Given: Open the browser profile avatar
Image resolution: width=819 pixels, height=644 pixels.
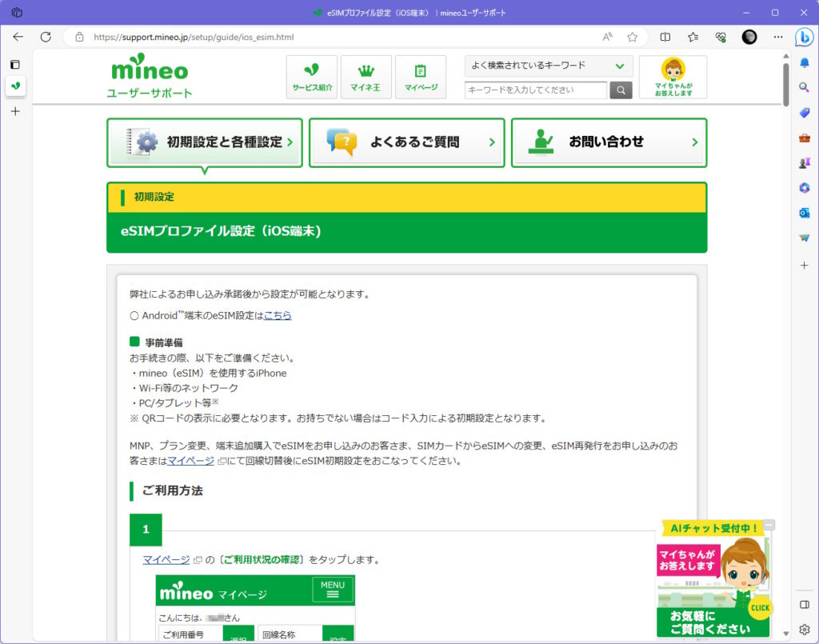Looking at the screenshot, I should tap(749, 37).
